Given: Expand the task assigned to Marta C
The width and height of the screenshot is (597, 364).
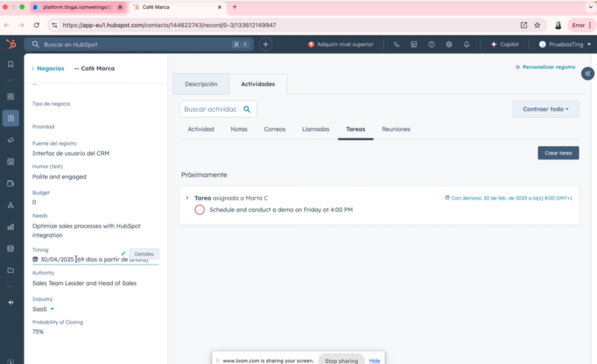Looking at the screenshot, I should 187,198.
